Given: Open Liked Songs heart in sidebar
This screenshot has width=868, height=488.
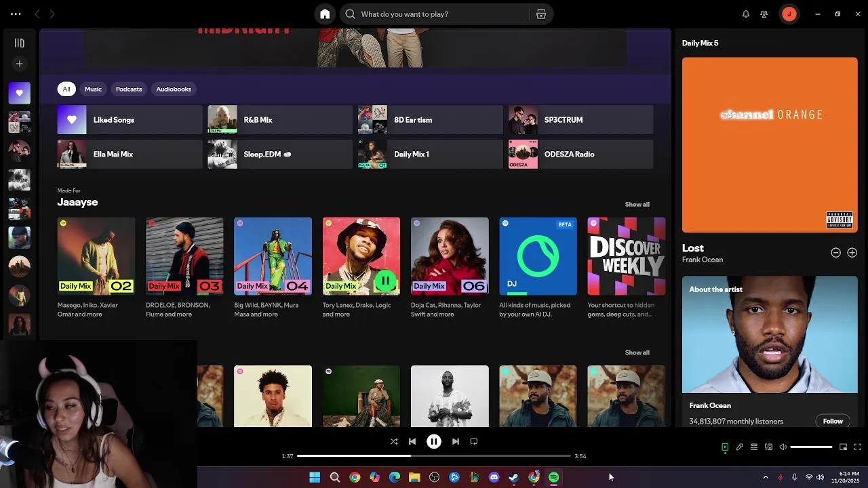Looking at the screenshot, I should click(x=19, y=93).
